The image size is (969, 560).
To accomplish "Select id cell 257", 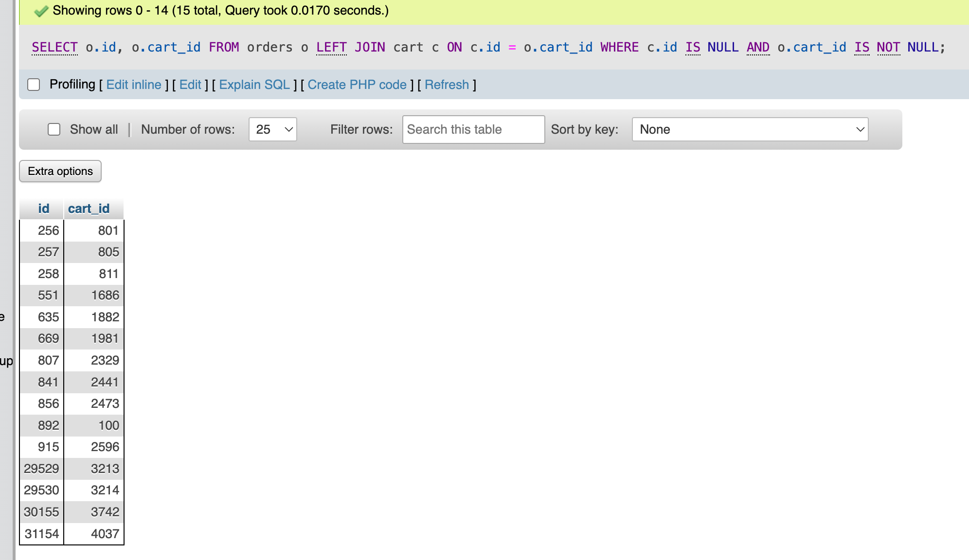I will click(42, 252).
